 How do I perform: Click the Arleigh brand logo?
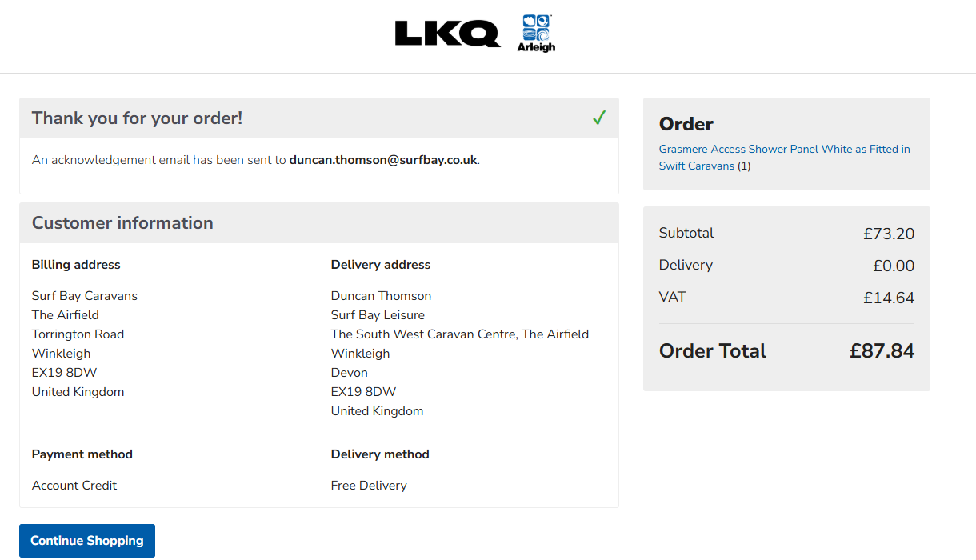click(x=536, y=34)
